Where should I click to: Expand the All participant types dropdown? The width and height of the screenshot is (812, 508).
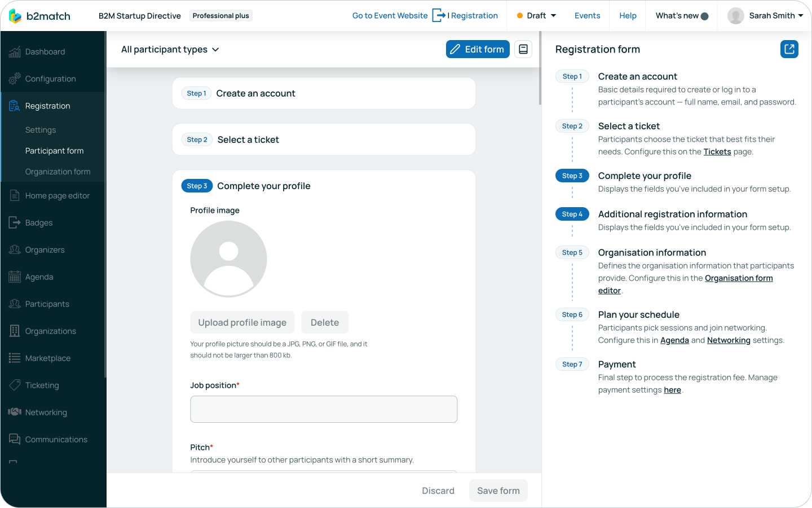click(x=170, y=50)
